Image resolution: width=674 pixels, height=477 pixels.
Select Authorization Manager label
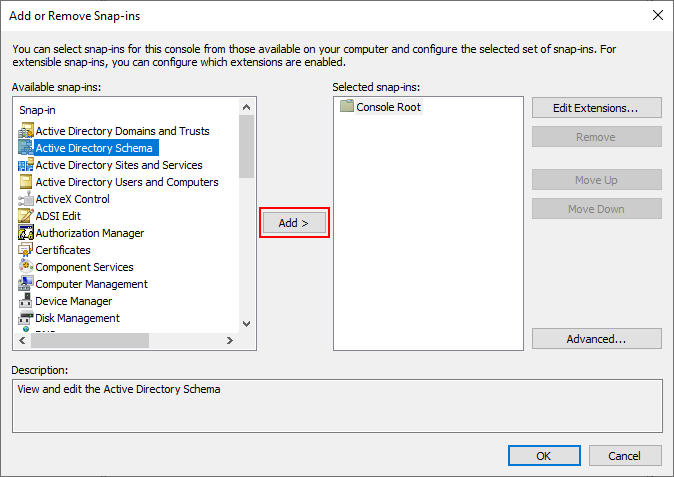(90, 233)
